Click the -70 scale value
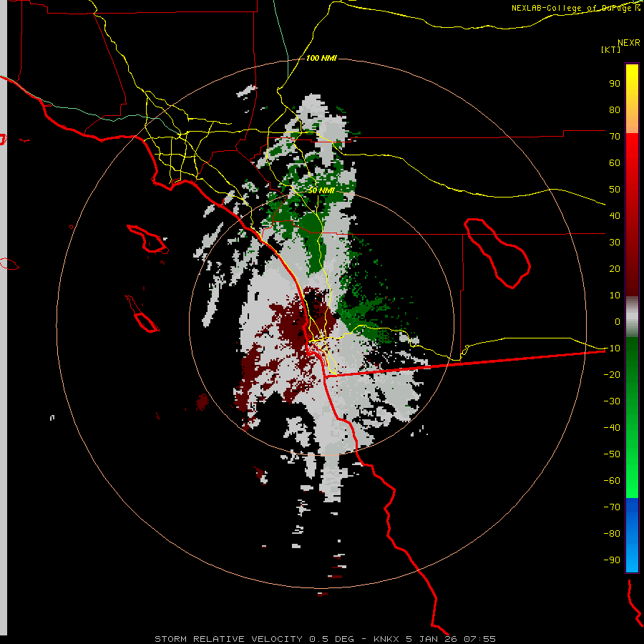Viewport: 644px width, 644px height. pos(612,507)
